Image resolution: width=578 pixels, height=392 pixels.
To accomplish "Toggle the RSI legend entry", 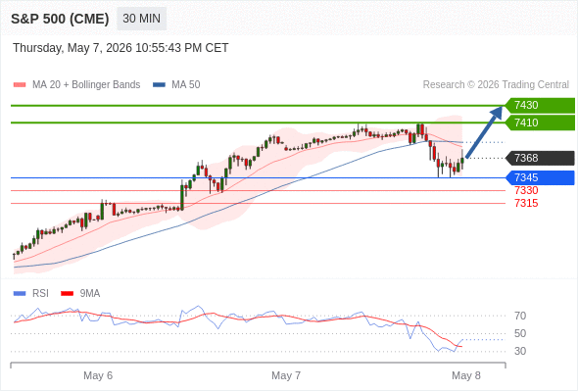I will coord(31,294).
